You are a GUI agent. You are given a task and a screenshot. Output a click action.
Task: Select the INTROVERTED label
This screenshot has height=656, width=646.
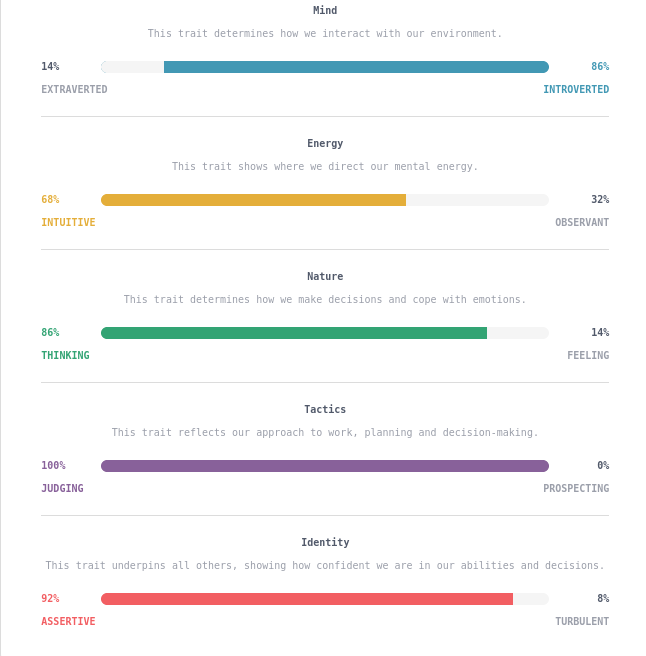576,90
